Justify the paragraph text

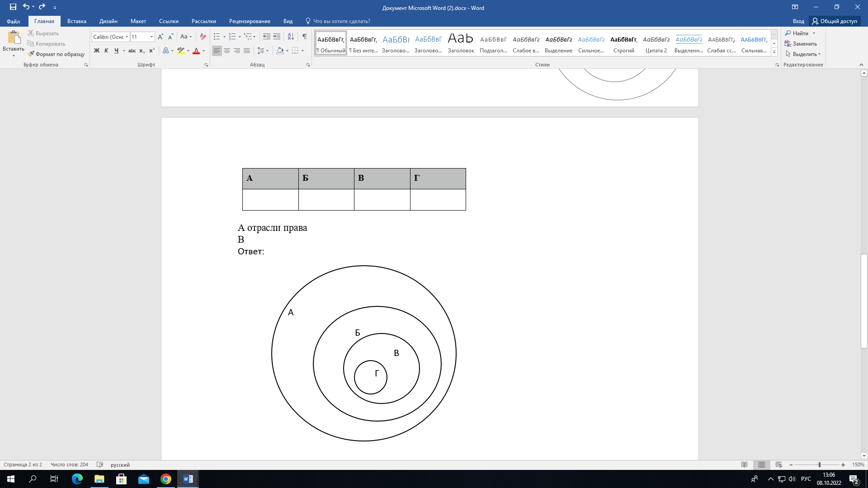click(247, 51)
